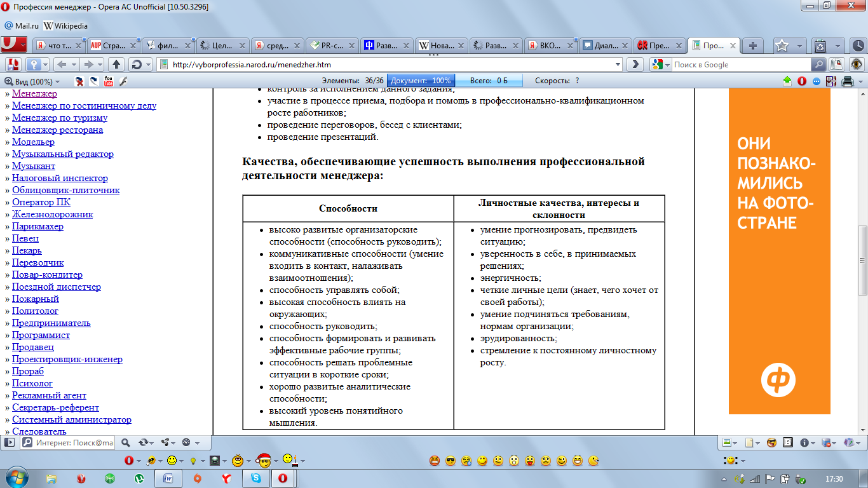Switch to the 'PR-с...' tab
868x488 pixels.
(332, 45)
